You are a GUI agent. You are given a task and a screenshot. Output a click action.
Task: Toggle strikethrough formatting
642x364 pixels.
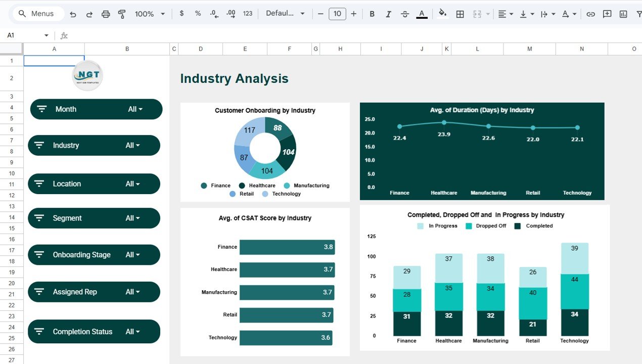point(405,14)
